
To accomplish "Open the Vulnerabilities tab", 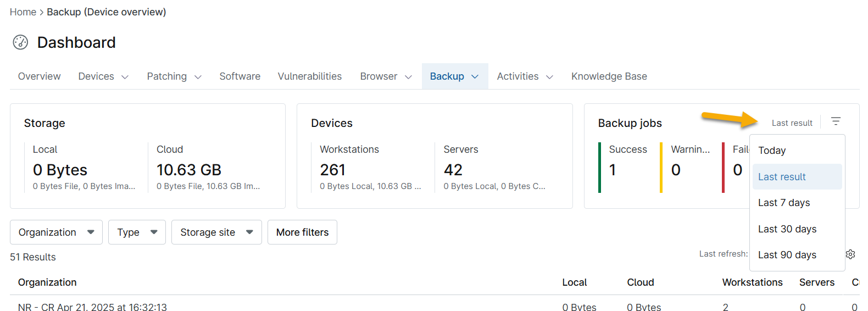I will tap(309, 76).
